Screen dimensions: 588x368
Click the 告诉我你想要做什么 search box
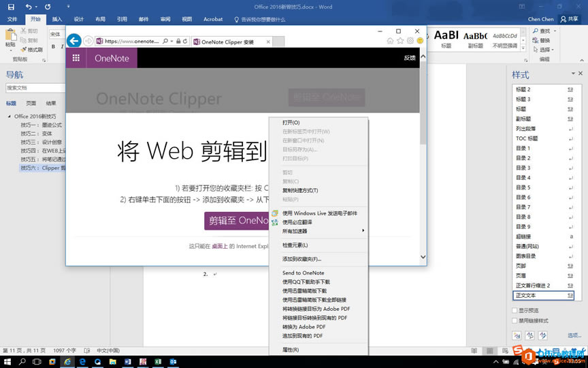coord(260,20)
